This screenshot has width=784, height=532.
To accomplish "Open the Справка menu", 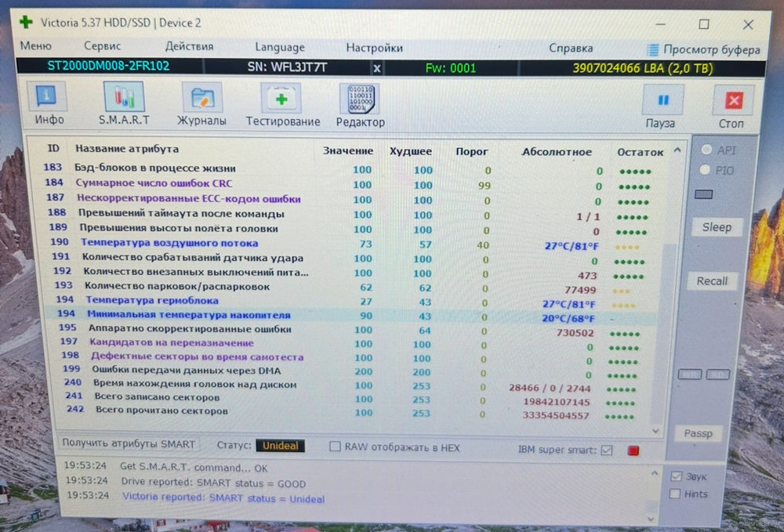I will [x=571, y=49].
